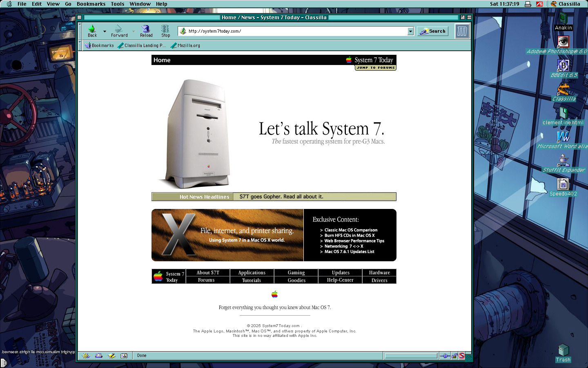588x368 pixels.
Task: Collapse the navigation toolbar grippy
Action: click(80, 31)
